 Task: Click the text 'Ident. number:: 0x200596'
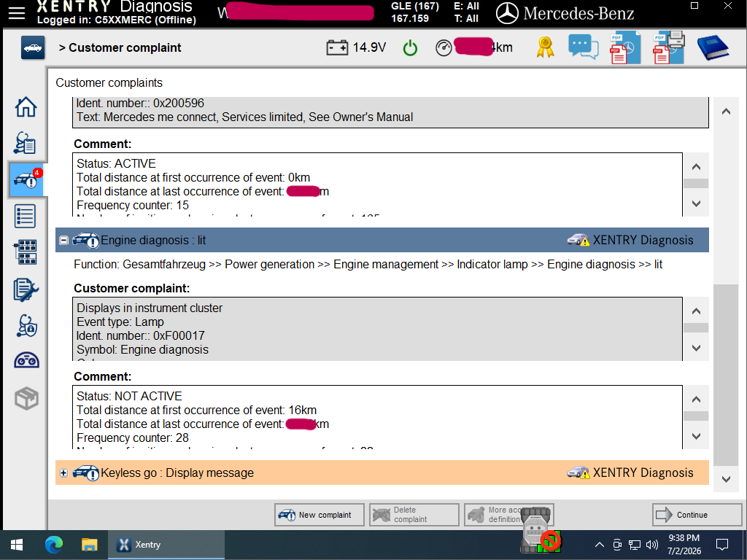click(x=140, y=104)
